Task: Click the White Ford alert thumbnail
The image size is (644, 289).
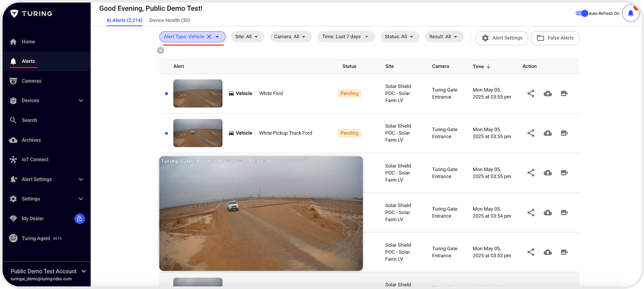Action: click(197, 93)
